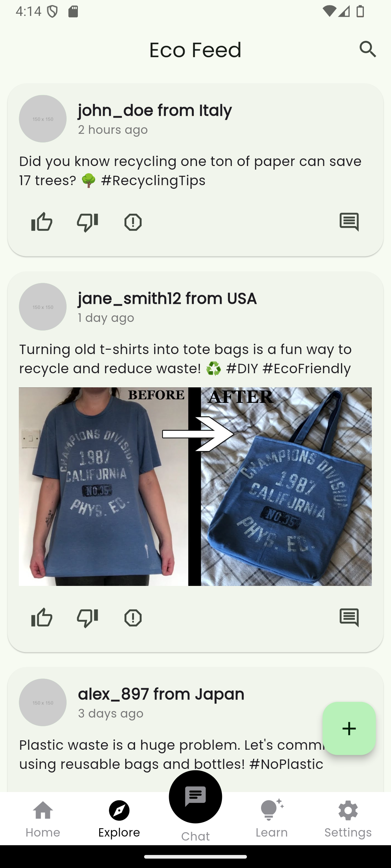391x868 pixels.
Task: Report john_doe's post
Action: coord(133,222)
